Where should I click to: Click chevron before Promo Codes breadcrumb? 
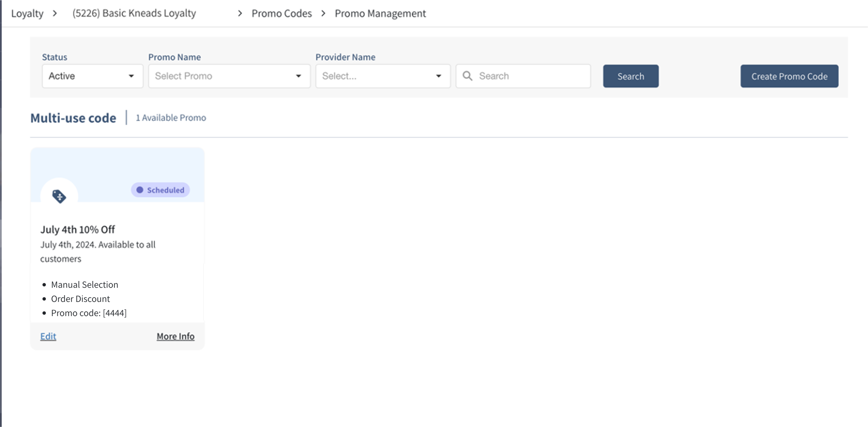(240, 14)
